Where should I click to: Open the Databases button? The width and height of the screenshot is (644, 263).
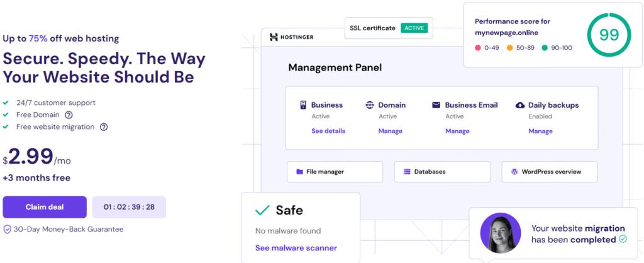442,172
